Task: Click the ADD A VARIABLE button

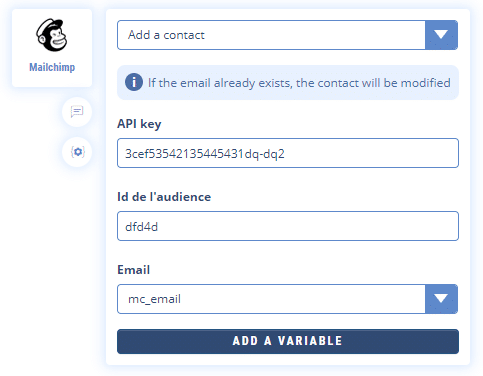Action: click(288, 341)
